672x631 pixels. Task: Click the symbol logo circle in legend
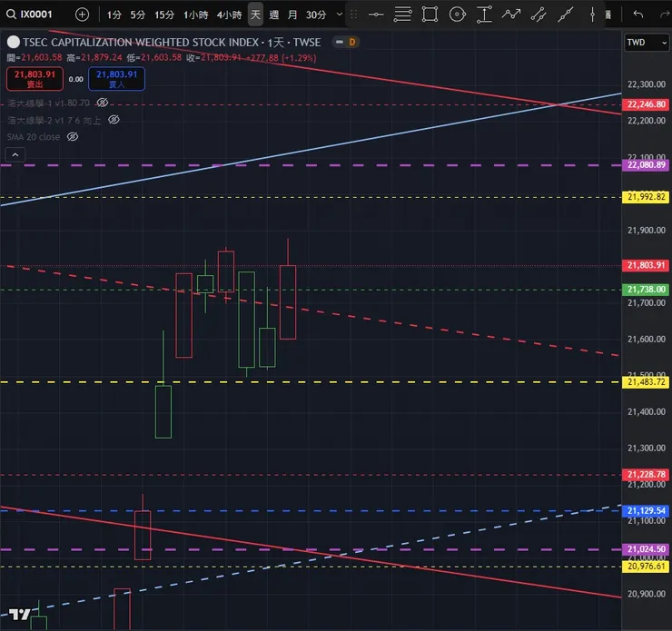click(14, 42)
